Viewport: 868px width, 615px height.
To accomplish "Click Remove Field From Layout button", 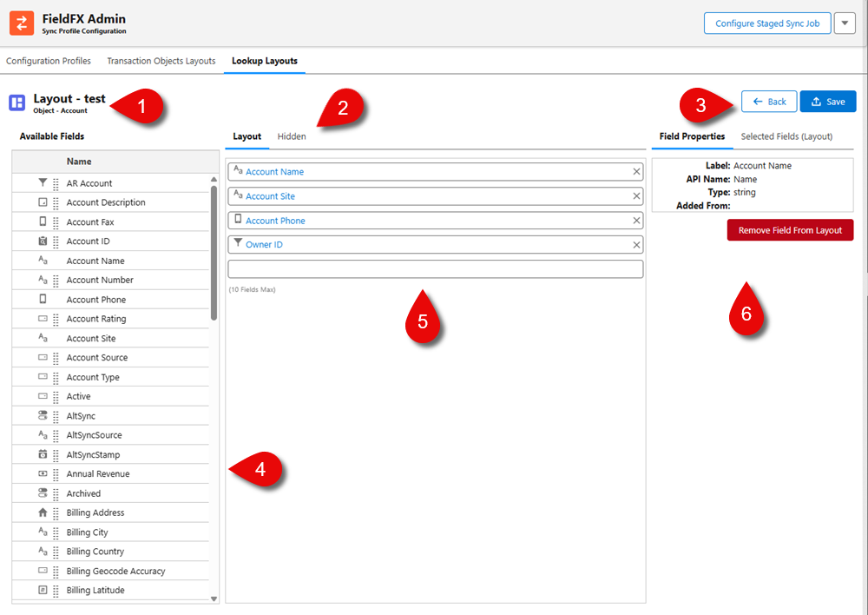I will coord(790,230).
